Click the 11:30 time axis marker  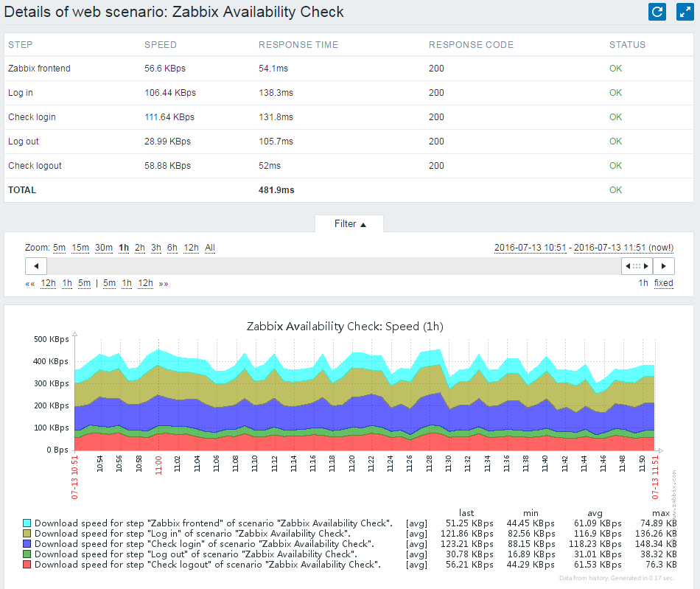point(448,464)
